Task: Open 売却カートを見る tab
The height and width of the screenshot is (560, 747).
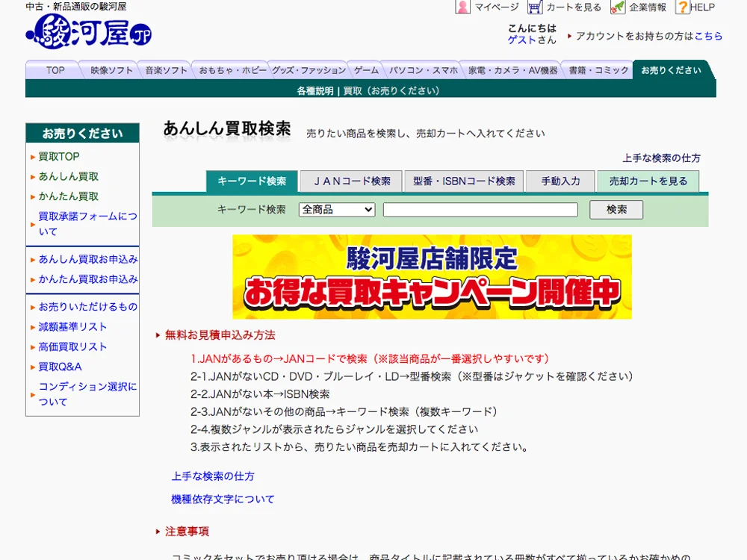Action: (648, 181)
